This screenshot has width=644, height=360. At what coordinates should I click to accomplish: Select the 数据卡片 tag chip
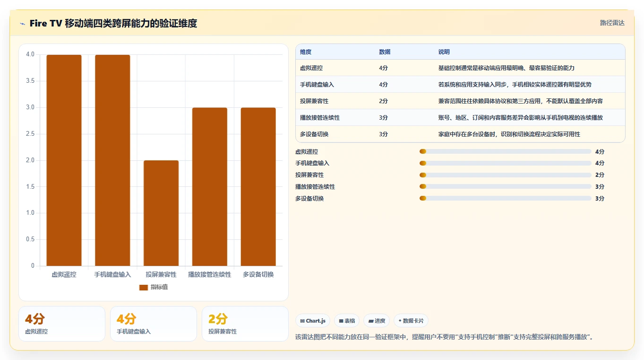click(x=411, y=321)
